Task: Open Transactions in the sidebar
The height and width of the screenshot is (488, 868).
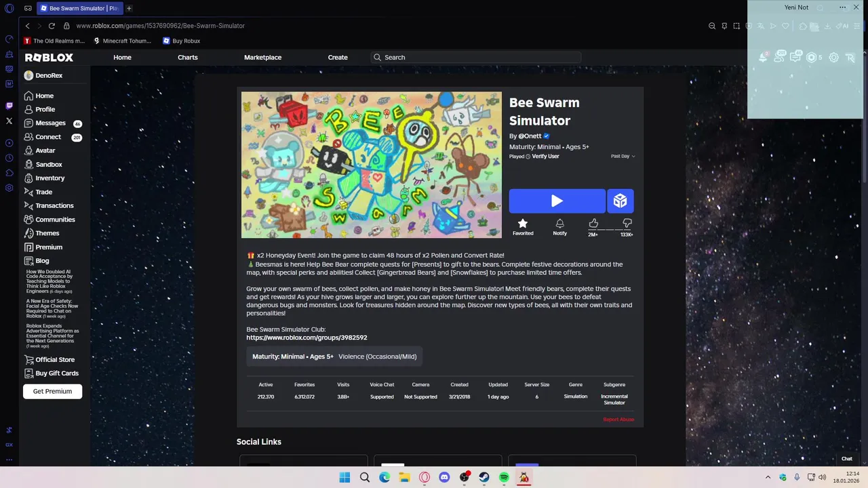Action: point(49,205)
